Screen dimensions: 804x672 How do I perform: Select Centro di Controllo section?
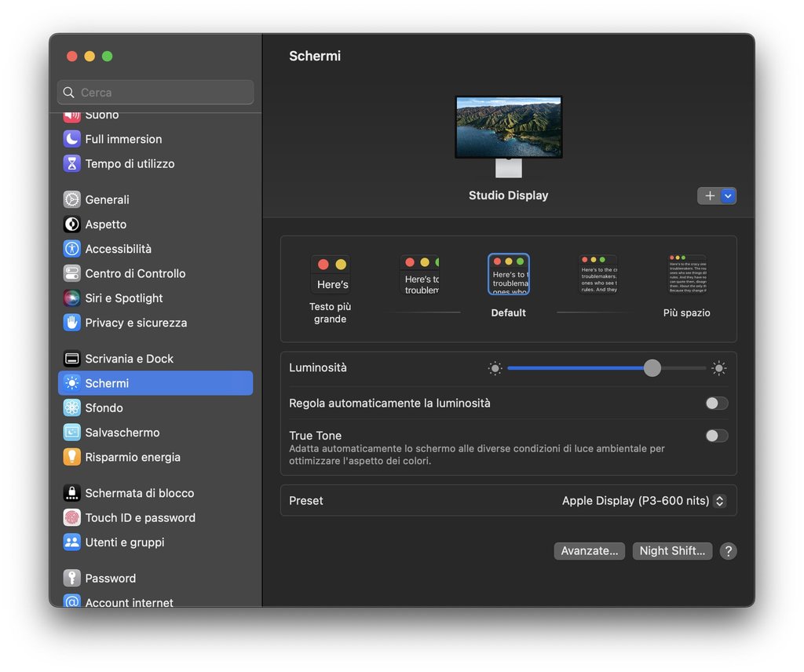(155, 273)
